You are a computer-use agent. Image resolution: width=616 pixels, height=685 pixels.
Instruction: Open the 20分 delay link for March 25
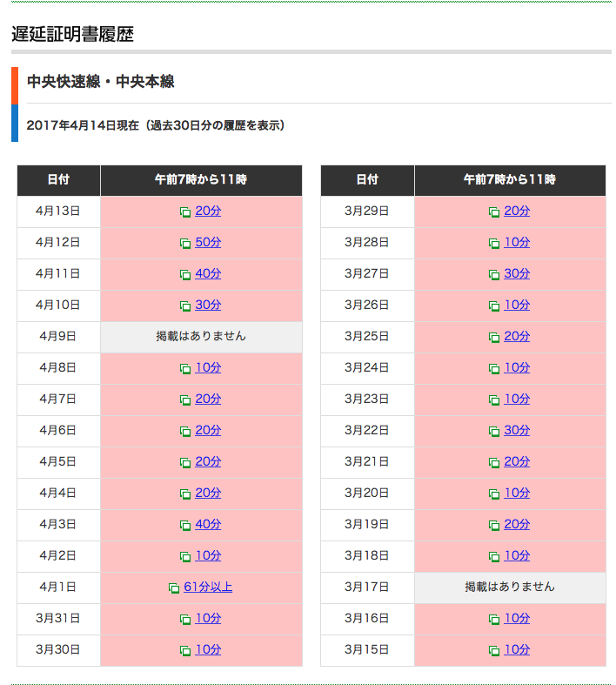[517, 336]
